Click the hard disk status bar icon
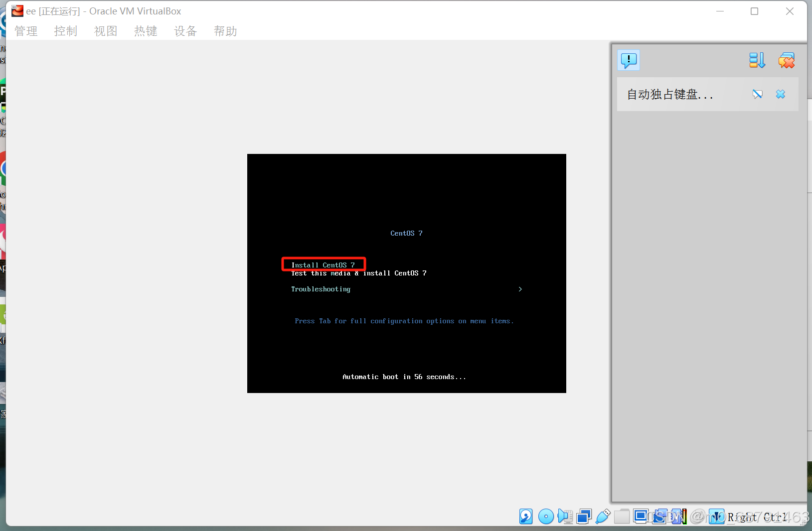Screen dimensions: 812x531 pyautogui.click(x=526, y=517)
